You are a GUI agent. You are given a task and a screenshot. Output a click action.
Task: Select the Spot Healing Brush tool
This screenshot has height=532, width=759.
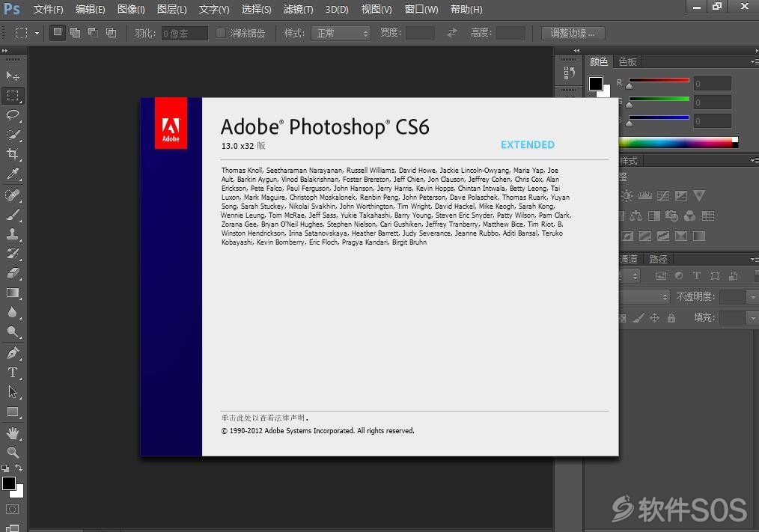[13, 195]
